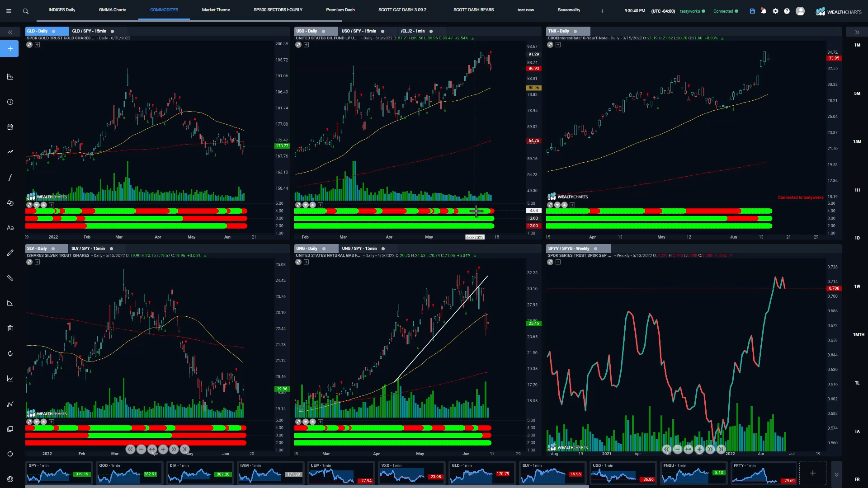Toggle the dot on USO / SPY - 15min tab
868x488 pixels.
(x=382, y=31)
